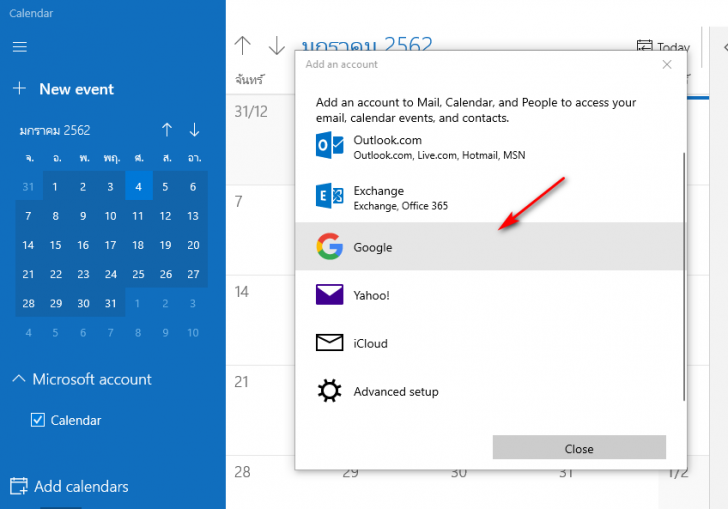Click the Yahoo! label

coord(371,295)
